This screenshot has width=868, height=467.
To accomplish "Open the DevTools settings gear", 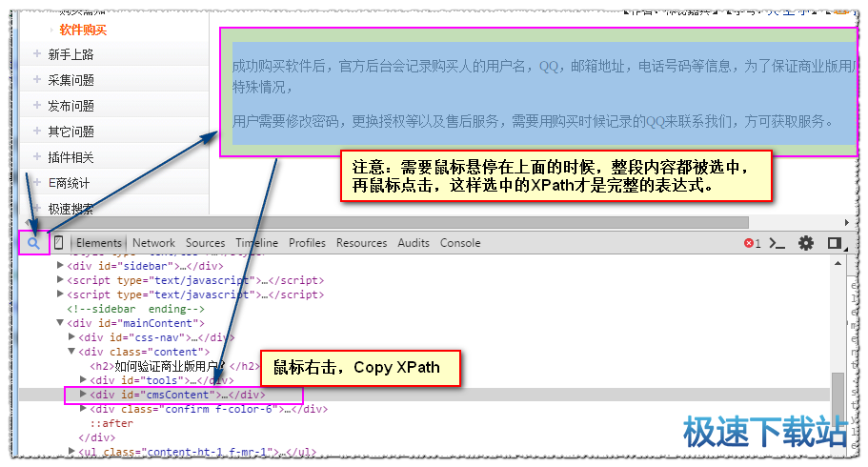I will point(805,243).
